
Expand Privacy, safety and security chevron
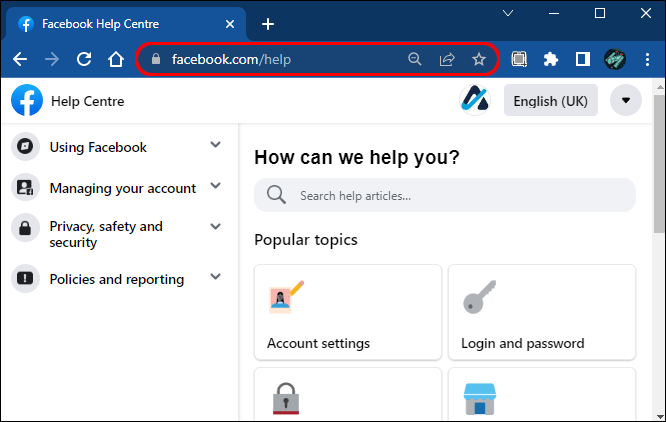click(216, 226)
